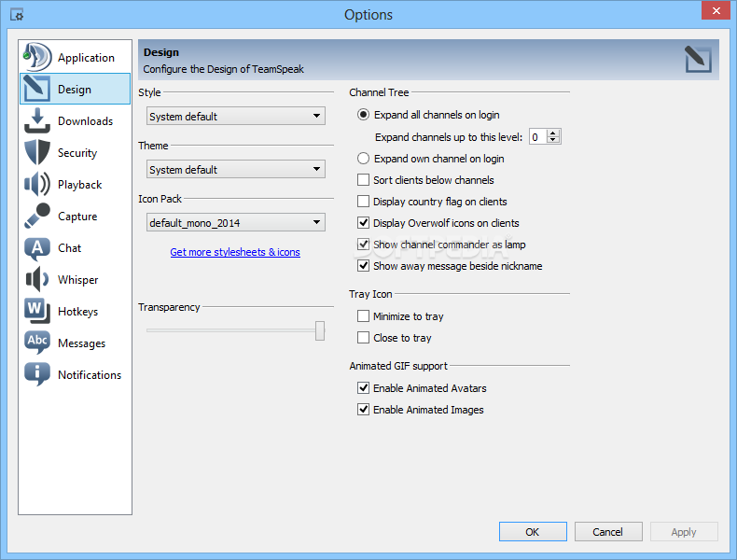Viewport: 737px width, 560px height.
Task: Click the Security shield icon
Action: click(37, 152)
